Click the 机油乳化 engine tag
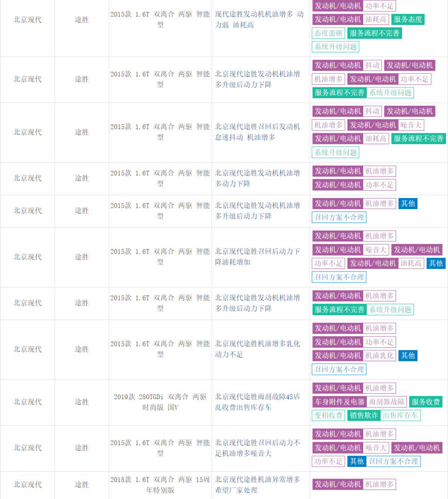 point(354,355)
